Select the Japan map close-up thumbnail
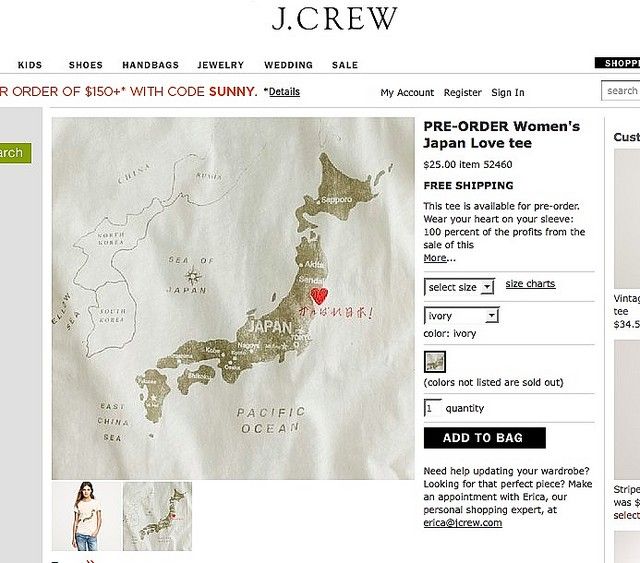This screenshot has width=640, height=563. pos(158,516)
